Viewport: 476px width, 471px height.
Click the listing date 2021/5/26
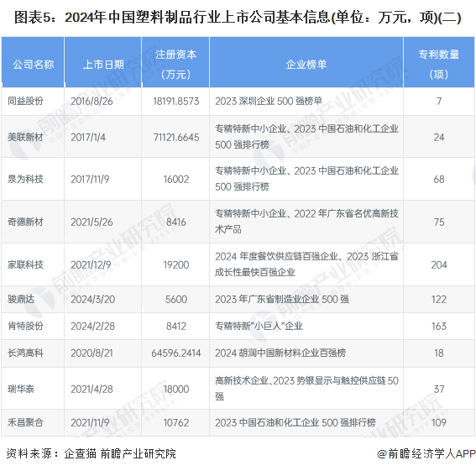coord(92,222)
